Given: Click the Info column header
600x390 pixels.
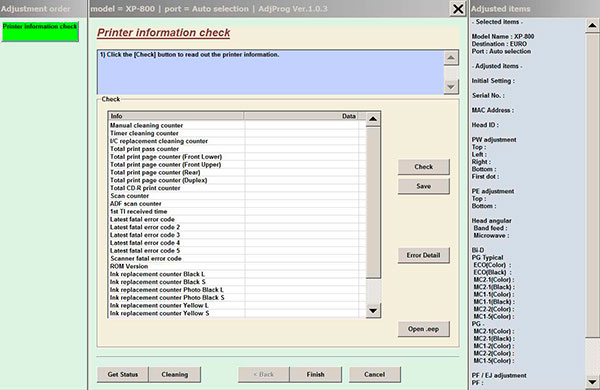Looking at the screenshot, I should tap(176, 116).
